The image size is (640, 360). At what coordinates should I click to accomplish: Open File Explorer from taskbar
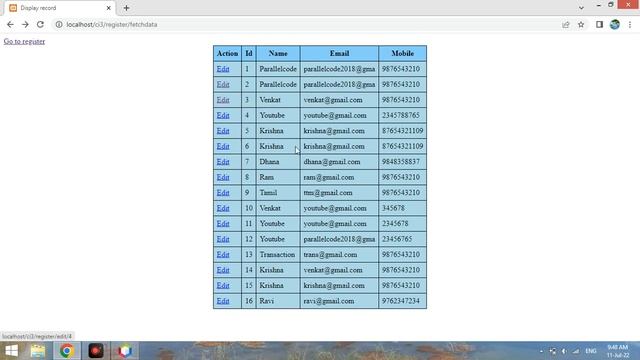(38, 351)
